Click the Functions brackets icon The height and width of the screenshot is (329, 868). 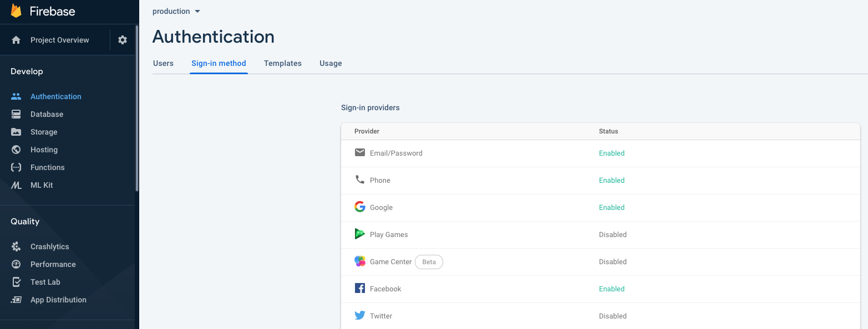[16, 167]
